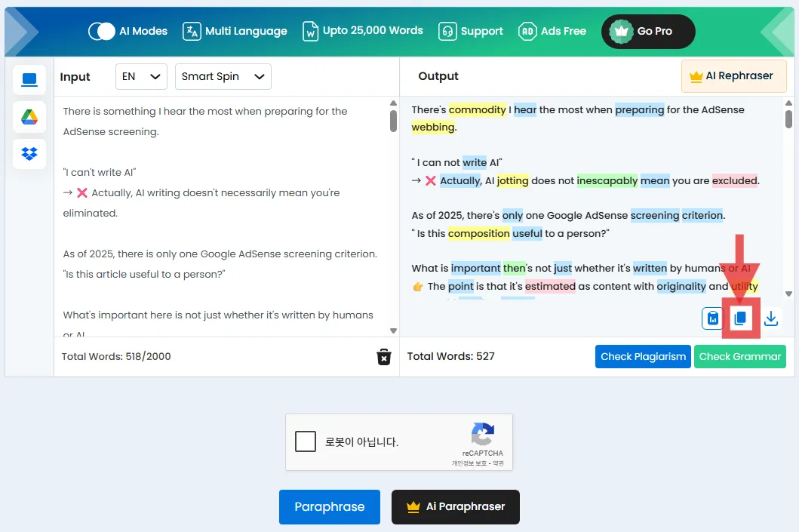Screen dimensions: 799x532
Task: Click the Upto 25,000 Words label
Action: coord(373,31)
